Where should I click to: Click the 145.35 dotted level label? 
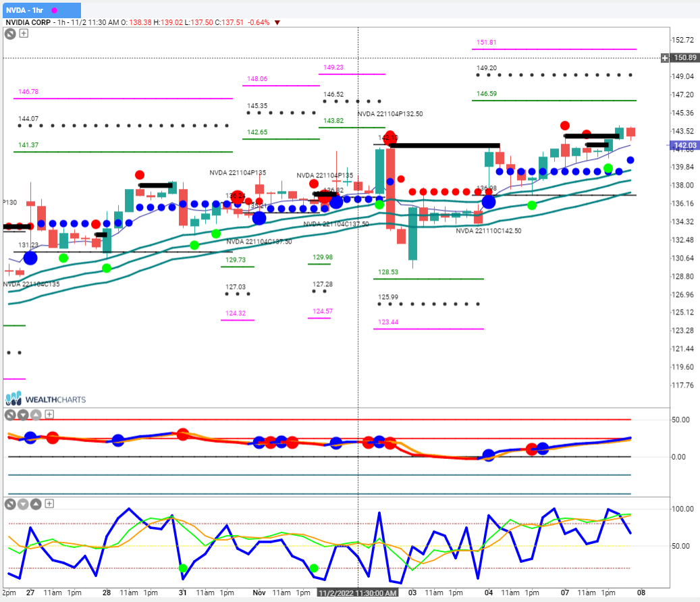point(257,106)
